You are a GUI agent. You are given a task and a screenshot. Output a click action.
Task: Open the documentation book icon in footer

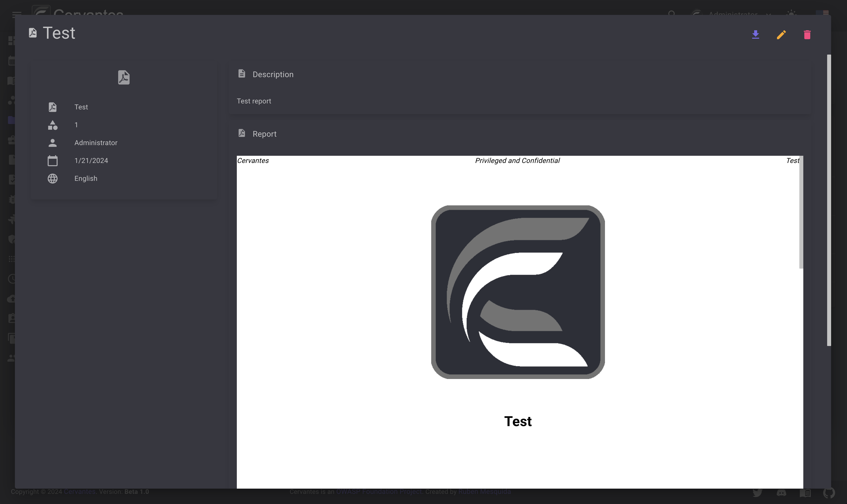[805, 493]
